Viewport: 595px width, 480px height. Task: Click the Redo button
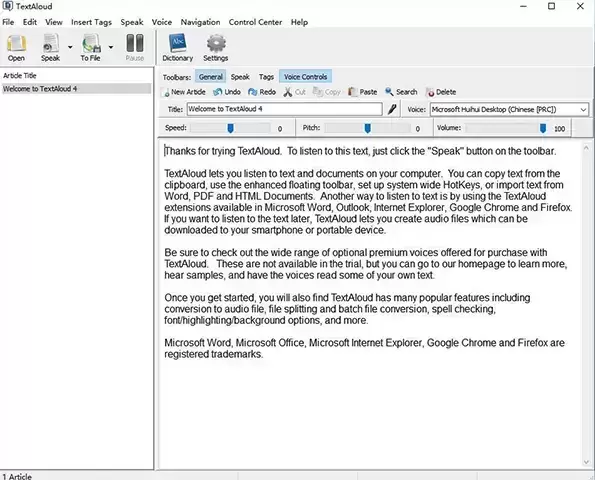262,92
